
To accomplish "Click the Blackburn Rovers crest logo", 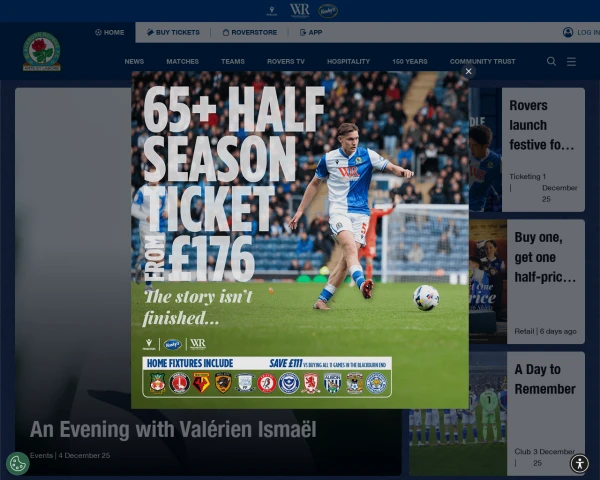I will point(42,51).
